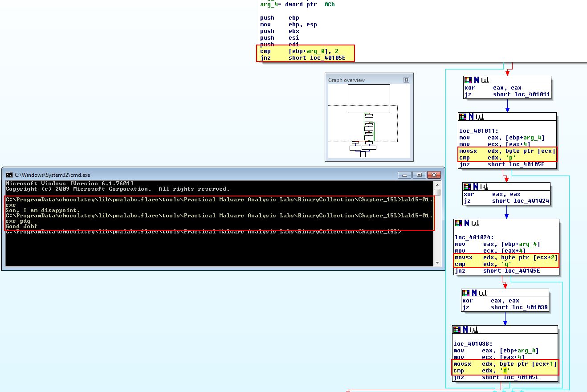Screen dimensions: 587x392
Task: Click the 'jz short loc_401011' instruction
Action: (x=507, y=94)
